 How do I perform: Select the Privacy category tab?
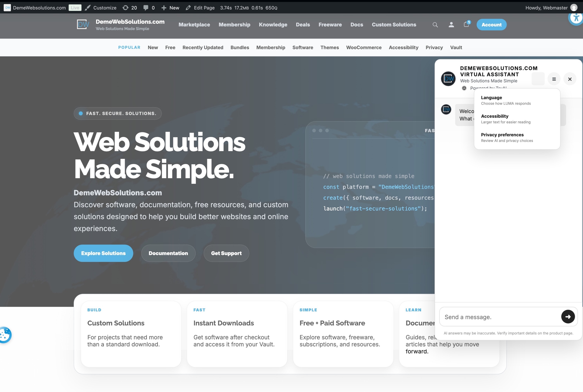coord(434,48)
